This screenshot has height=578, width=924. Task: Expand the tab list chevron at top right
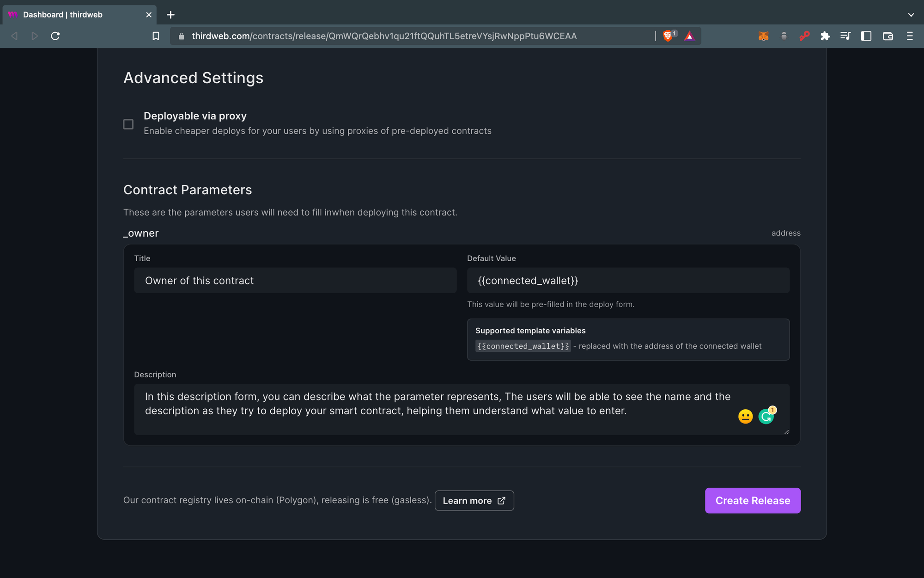(910, 15)
